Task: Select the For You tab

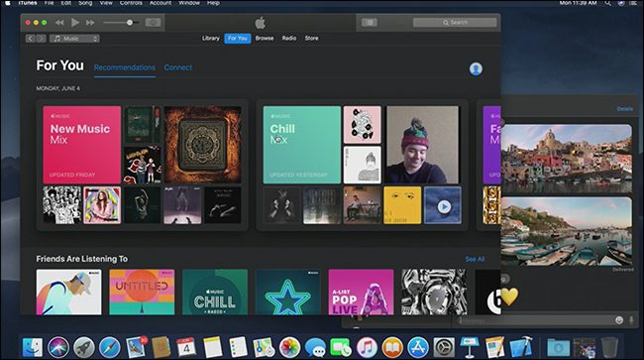Action: pyautogui.click(x=238, y=39)
